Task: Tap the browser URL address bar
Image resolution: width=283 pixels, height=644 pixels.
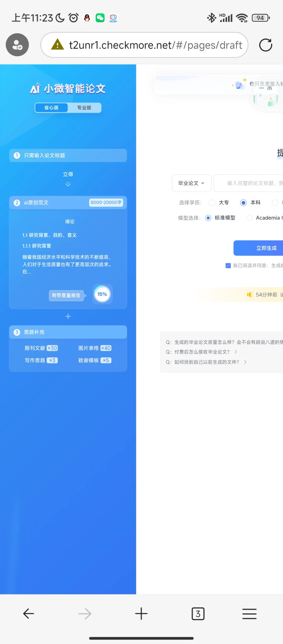Action: (x=156, y=45)
